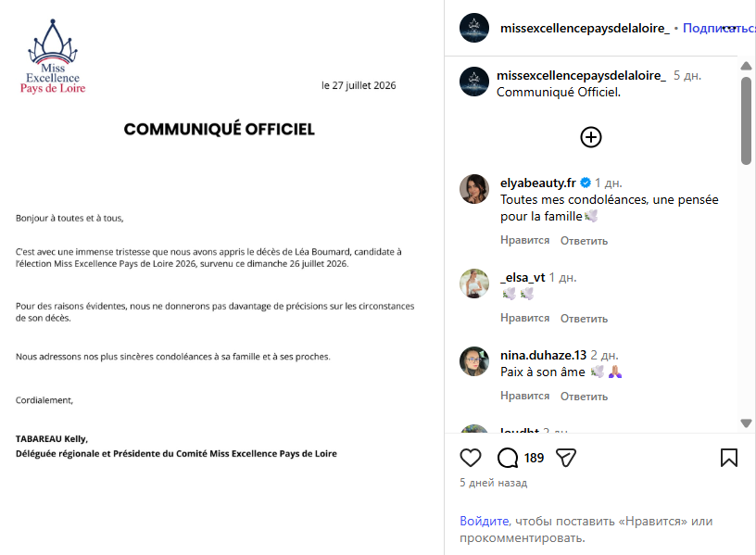Click the comments scrollbar thumb
This screenshot has width=756, height=555.
[746, 120]
